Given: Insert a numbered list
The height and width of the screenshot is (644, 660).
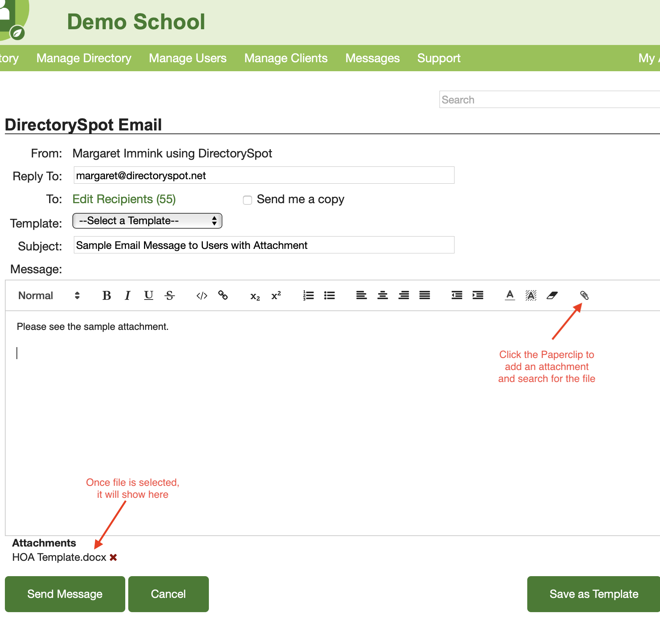Looking at the screenshot, I should tap(308, 295).
